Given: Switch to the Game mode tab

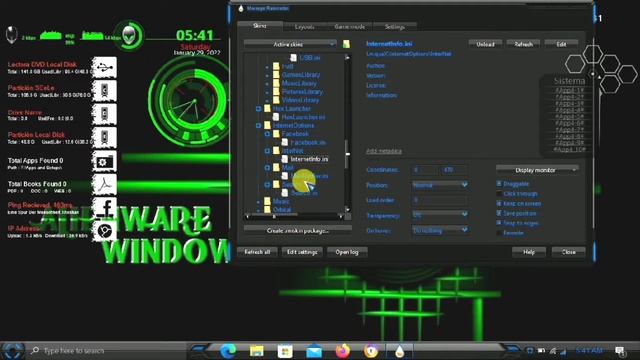Looking at the screenshot, I should pos(349,27).
